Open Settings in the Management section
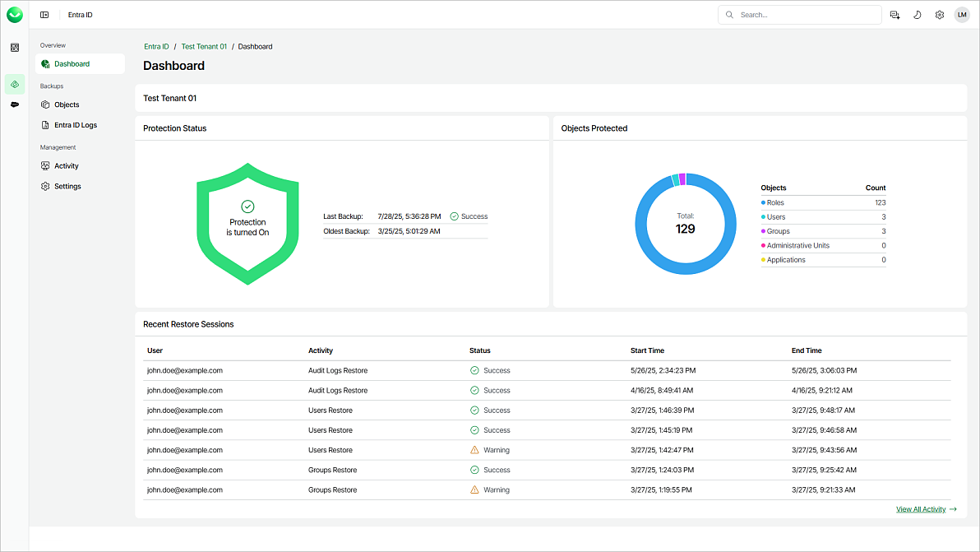Image resolution: width=980 pixels, height=552 pixels. [x=67, y=187]
